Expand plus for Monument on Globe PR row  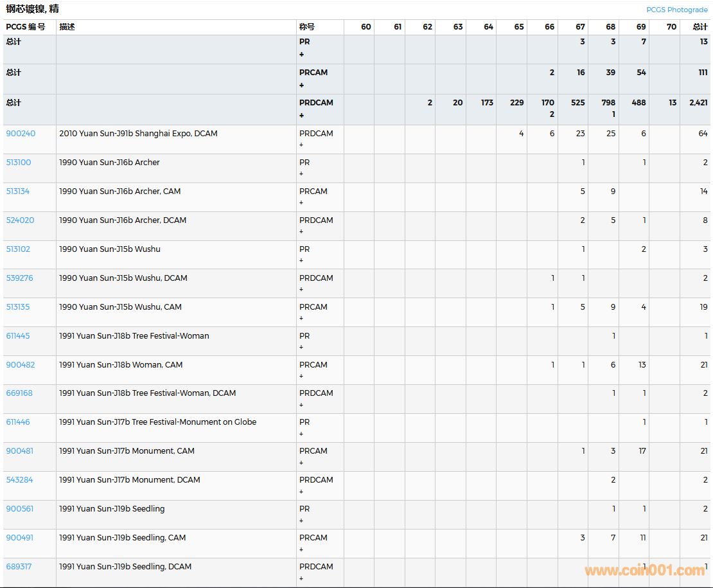301,434
